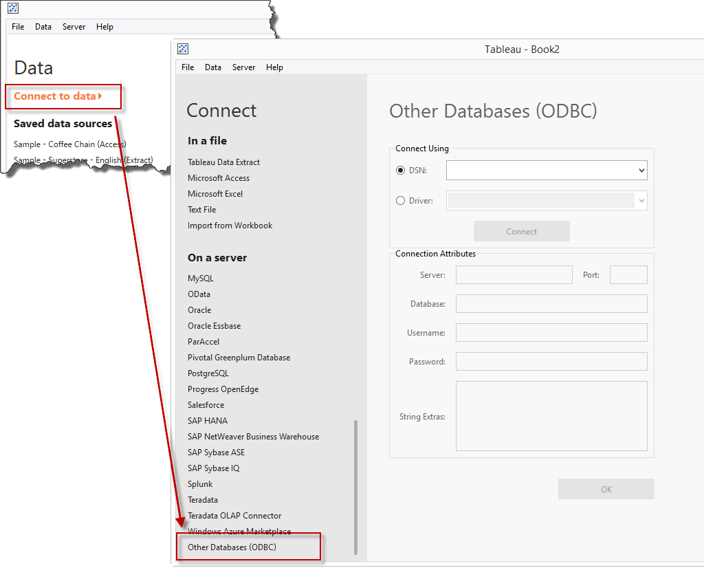Image resolution: width=704 pixels, height=588 pixels.
Task: Click the Username input field
Action: [x=551, y=332]
